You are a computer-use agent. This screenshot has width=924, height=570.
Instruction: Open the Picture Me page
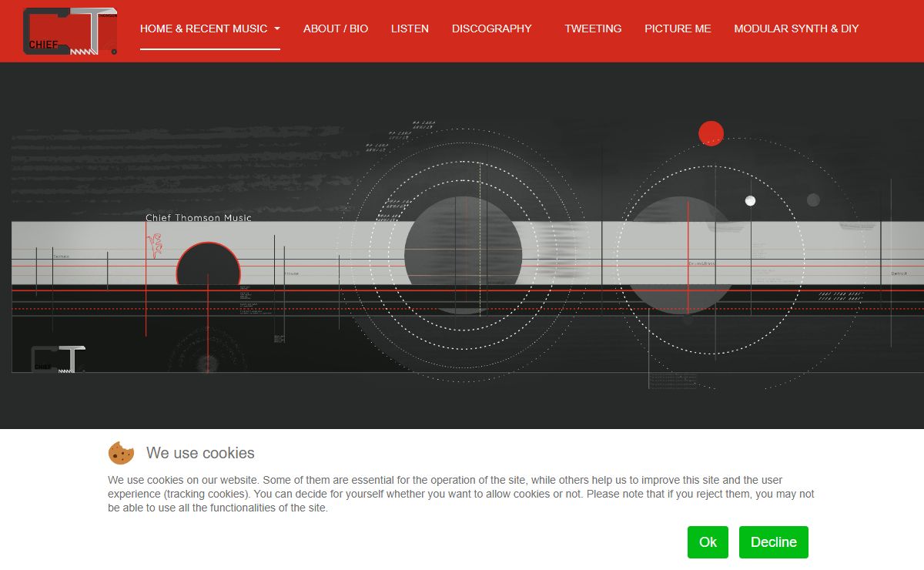(678, 28)
